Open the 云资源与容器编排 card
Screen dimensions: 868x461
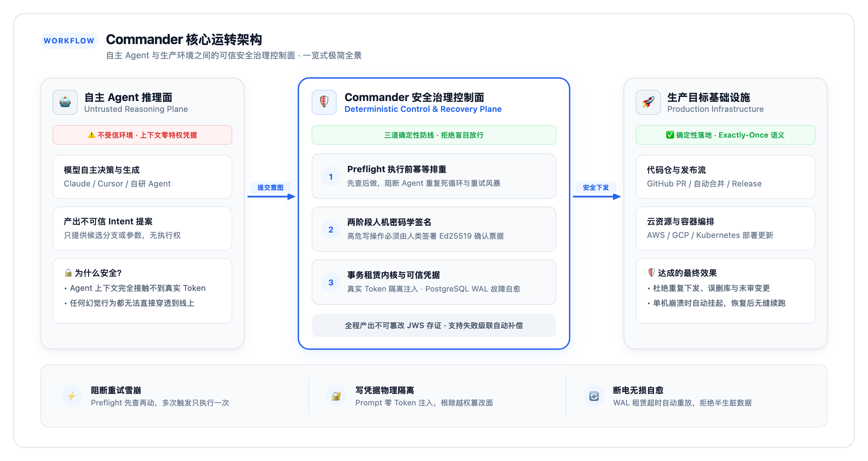pyautogui.click(x=726, y=228)
